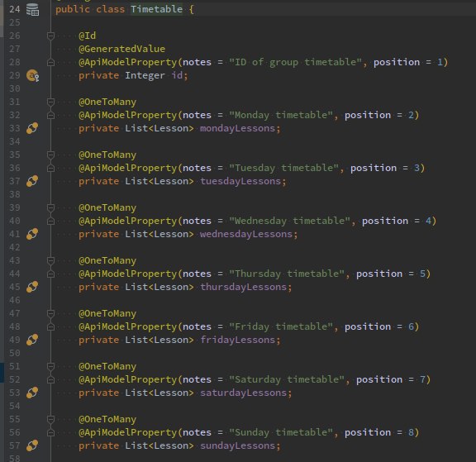Viewport: 476px width, 462px height.
Task: Click the tuesdayLessons field name
Action: pos(240,181)
